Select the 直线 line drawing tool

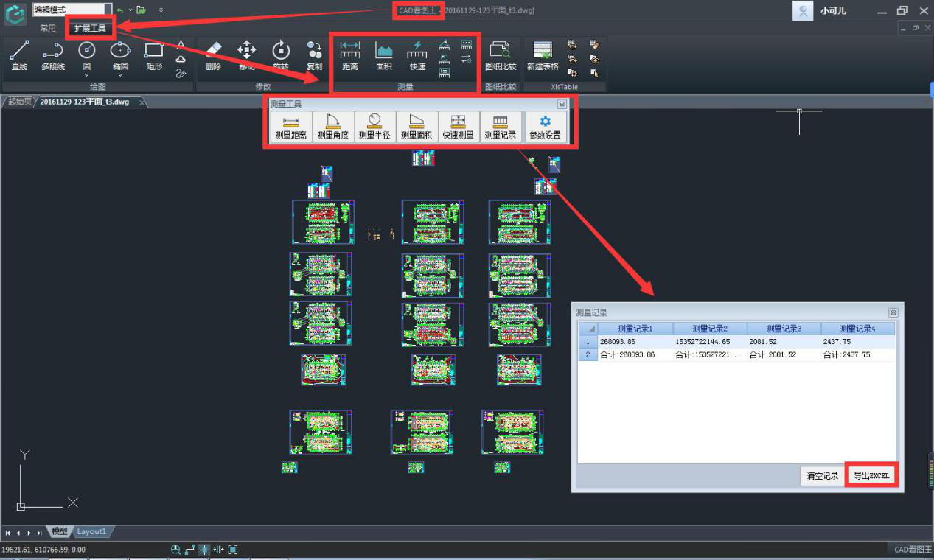coord(19,56)
